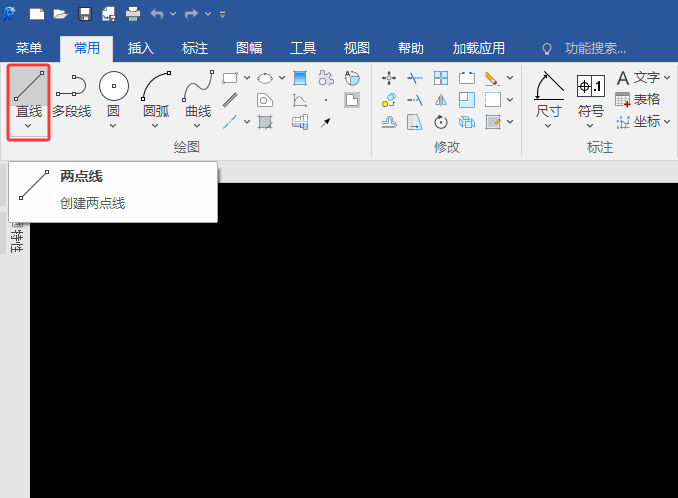Click the block shape icon with hatched border

[x=352, y=100]
